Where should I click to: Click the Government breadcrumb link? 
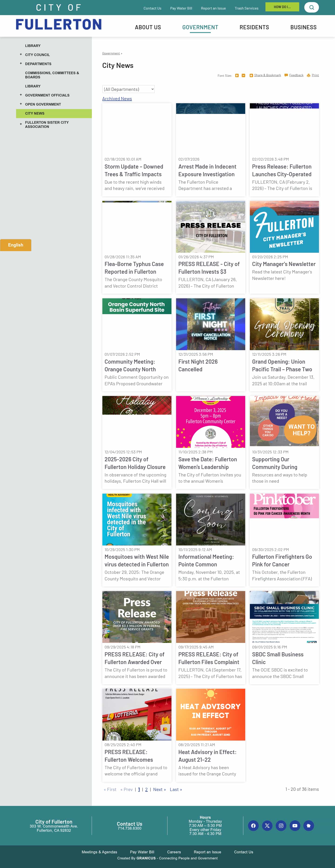[111, 53]
